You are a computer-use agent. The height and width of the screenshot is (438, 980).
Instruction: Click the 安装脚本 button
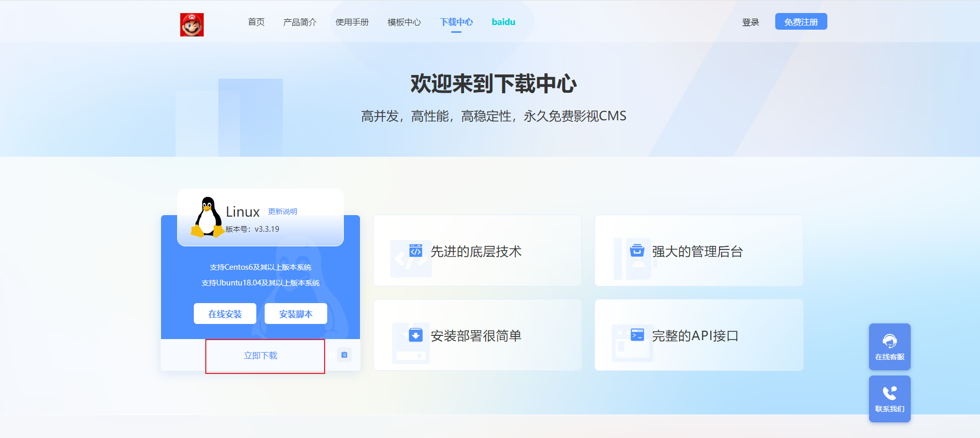[x=296, y=314]
